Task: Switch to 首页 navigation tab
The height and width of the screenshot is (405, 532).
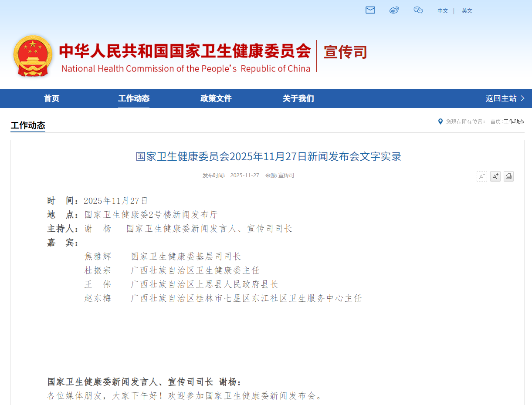Action: pos(51,98)
